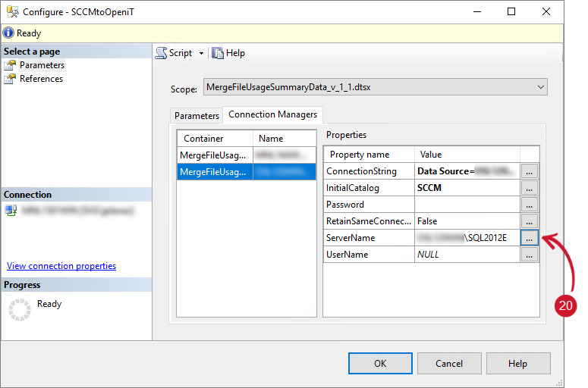Click the False value of RetainSameConnection
This screenshot has width=588, height=388.
pos(467,221)
